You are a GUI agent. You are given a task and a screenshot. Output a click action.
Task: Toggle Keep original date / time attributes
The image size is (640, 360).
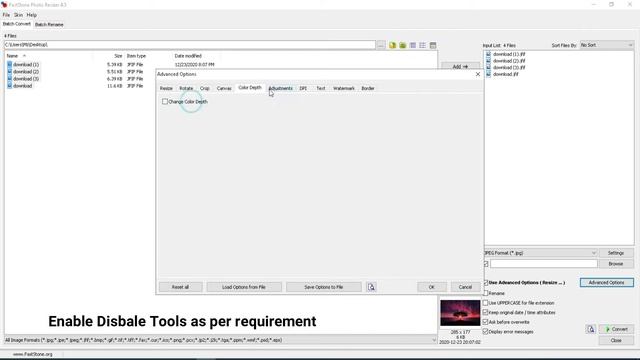click(486, 312)
